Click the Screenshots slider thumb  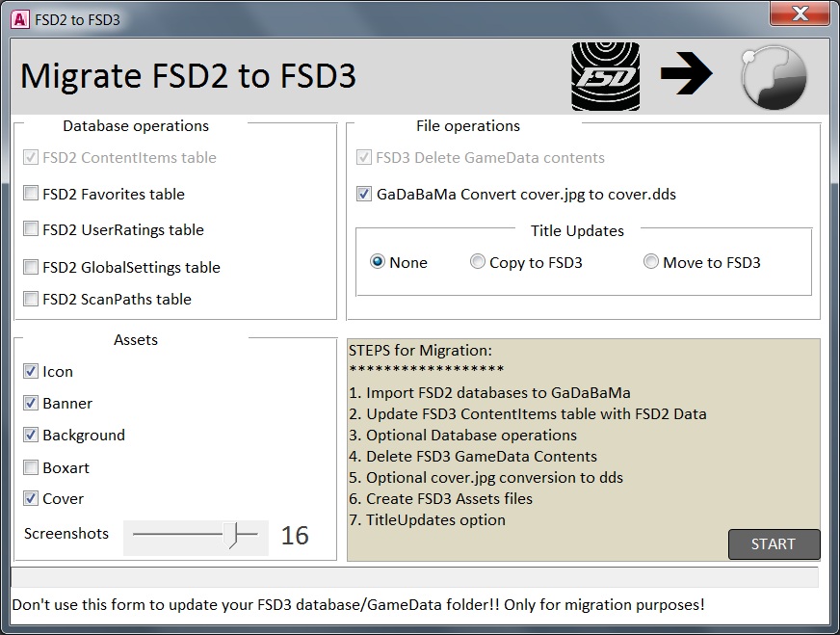(x=230, y=535)
